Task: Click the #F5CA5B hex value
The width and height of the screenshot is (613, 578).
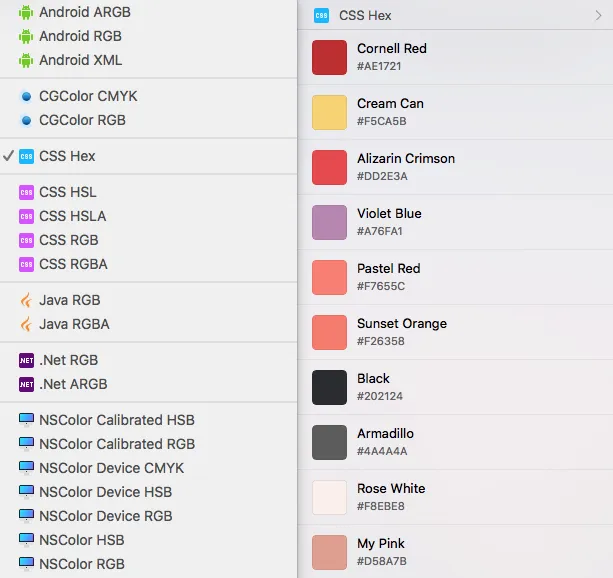Action: [381, 121]
